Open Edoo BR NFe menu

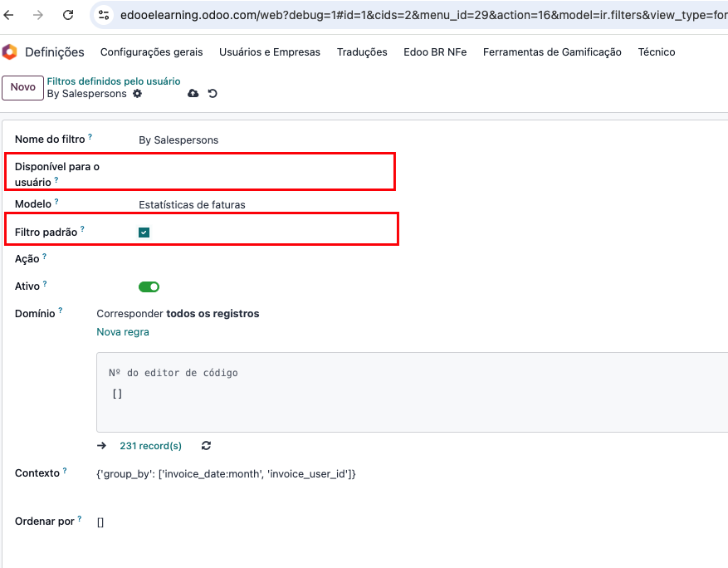pos(435,52)
